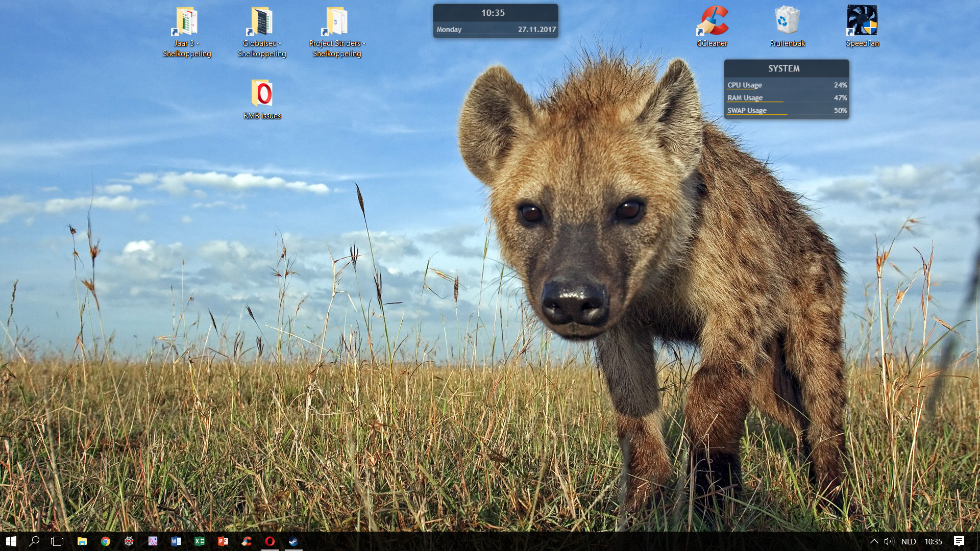The image size is (980, 551).
Task: Open the volume speaker control
Action: point(888,541)
